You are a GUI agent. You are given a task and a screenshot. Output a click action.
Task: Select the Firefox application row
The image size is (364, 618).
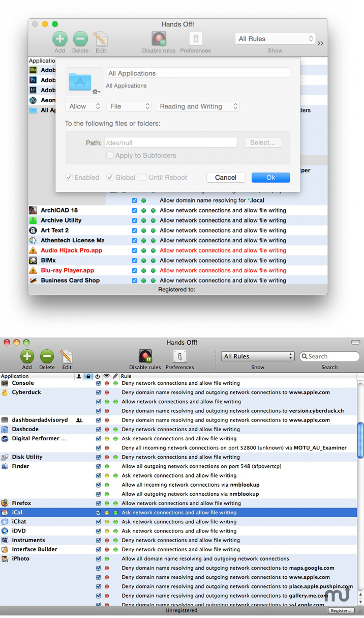[x=178, y=503]
